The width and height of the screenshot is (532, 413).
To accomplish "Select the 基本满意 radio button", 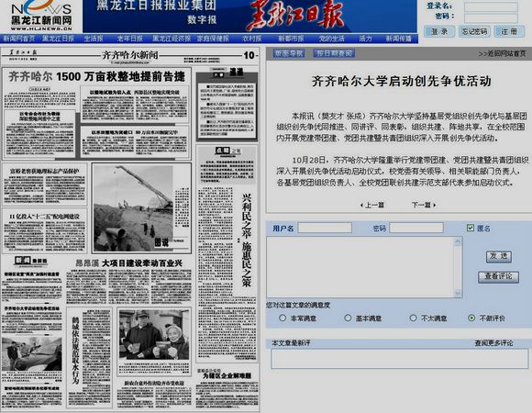I will coord(348,318).
